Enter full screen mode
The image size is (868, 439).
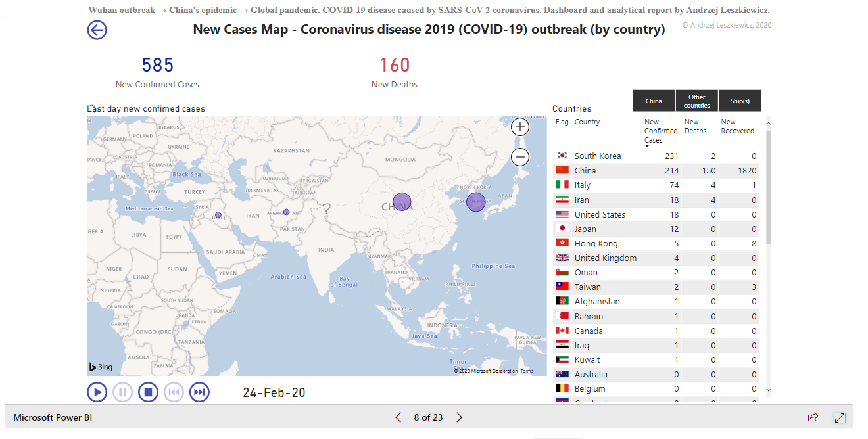coord(840,417)
